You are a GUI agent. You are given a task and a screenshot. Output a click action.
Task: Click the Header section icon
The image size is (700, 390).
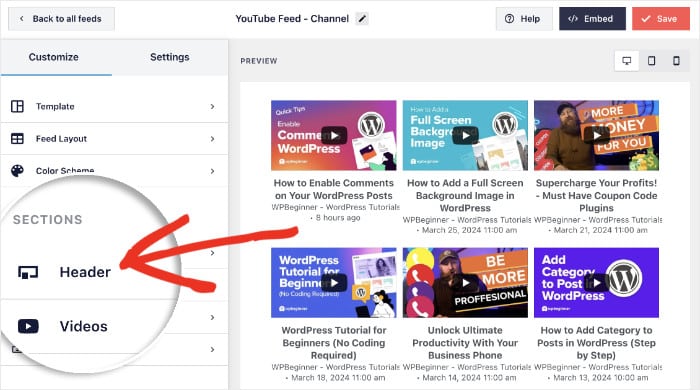pos(28,272)
